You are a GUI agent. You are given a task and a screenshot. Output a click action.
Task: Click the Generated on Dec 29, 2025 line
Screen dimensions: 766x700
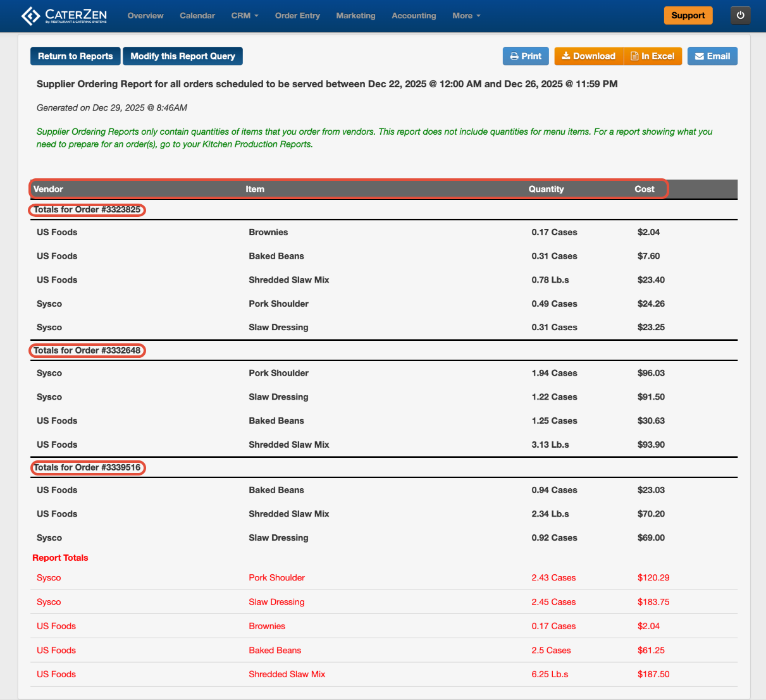pos(112,107)
